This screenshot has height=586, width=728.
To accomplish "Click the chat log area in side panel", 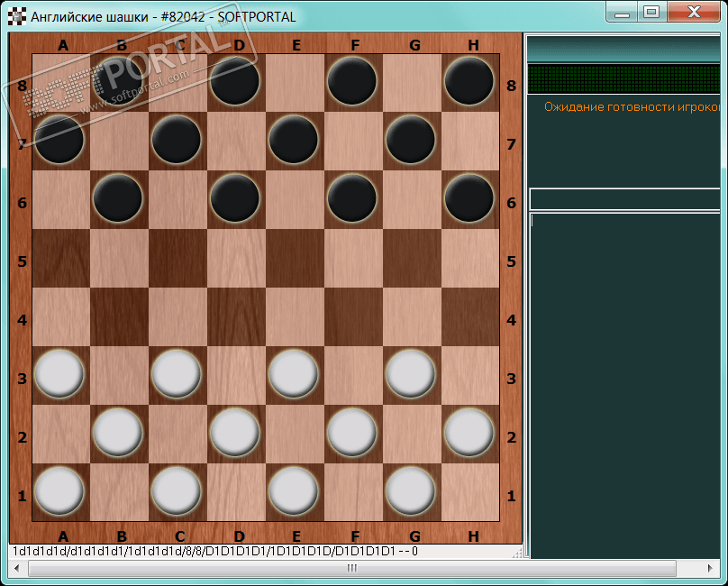I will (625, 386).
